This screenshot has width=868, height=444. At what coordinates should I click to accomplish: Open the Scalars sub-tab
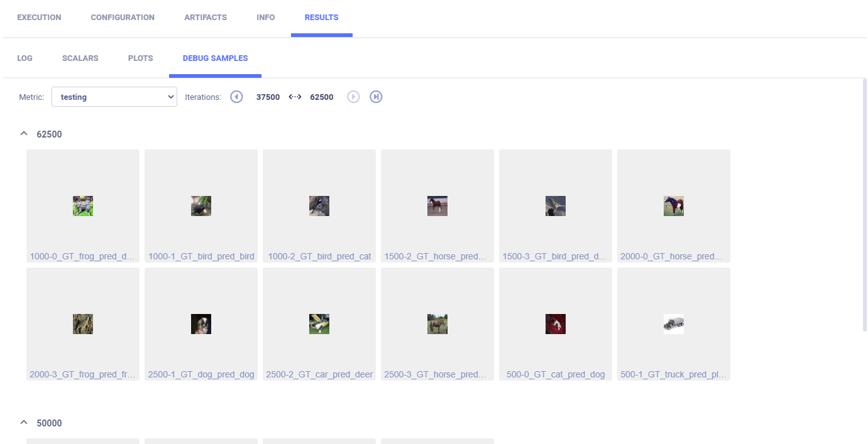(x=80, y=58)
